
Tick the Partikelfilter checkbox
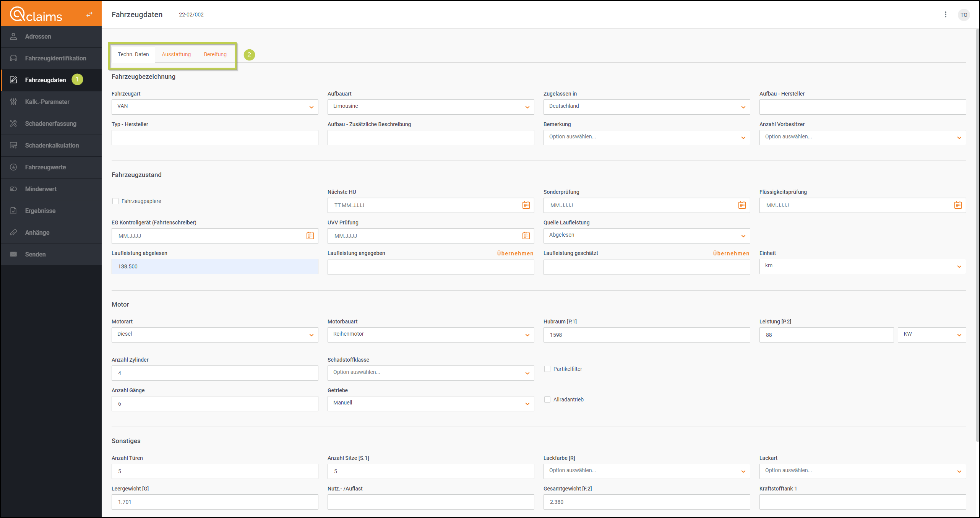[x=547, y=369]
